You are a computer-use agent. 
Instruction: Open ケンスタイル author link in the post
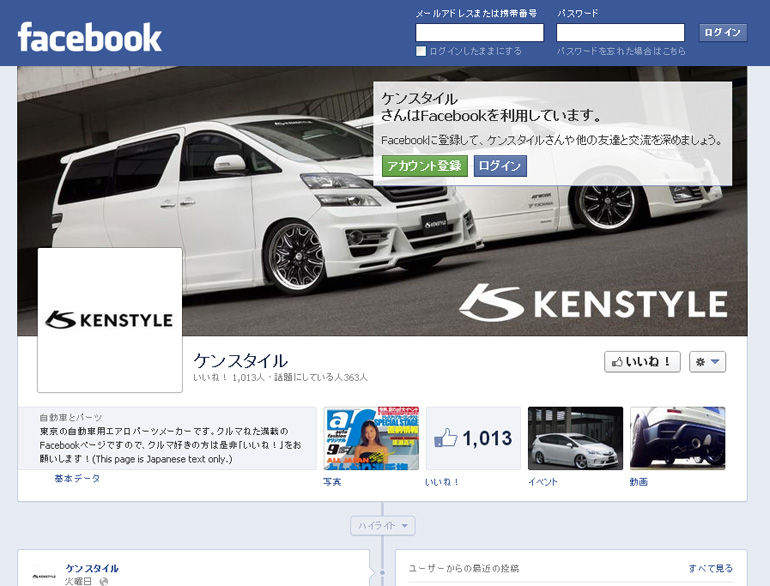pyautogui.click(x=92, y=568)
